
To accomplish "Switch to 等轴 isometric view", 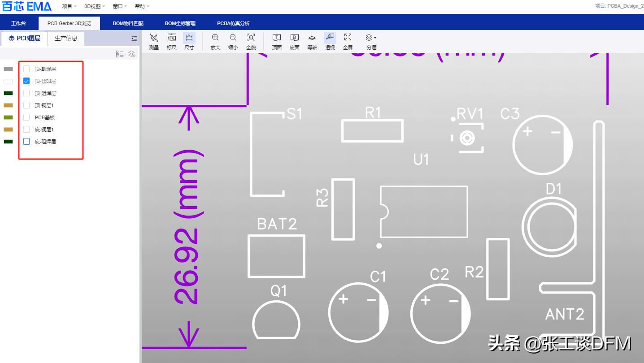I will click(x=312, y=41).
